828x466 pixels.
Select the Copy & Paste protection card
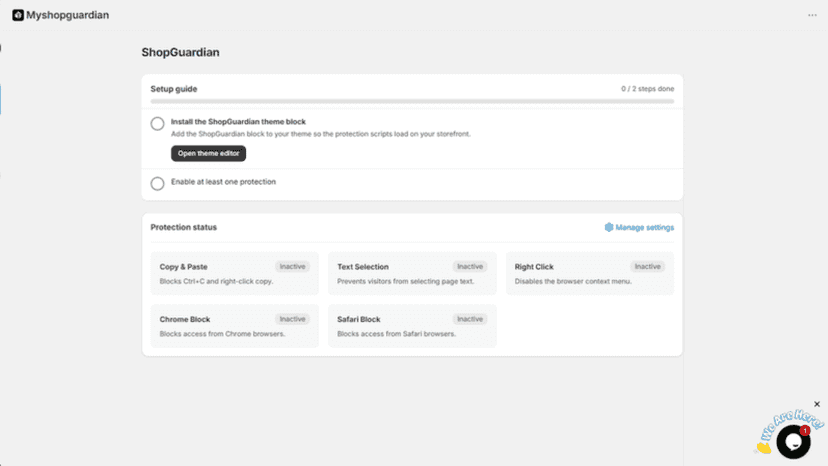(234, 273)
